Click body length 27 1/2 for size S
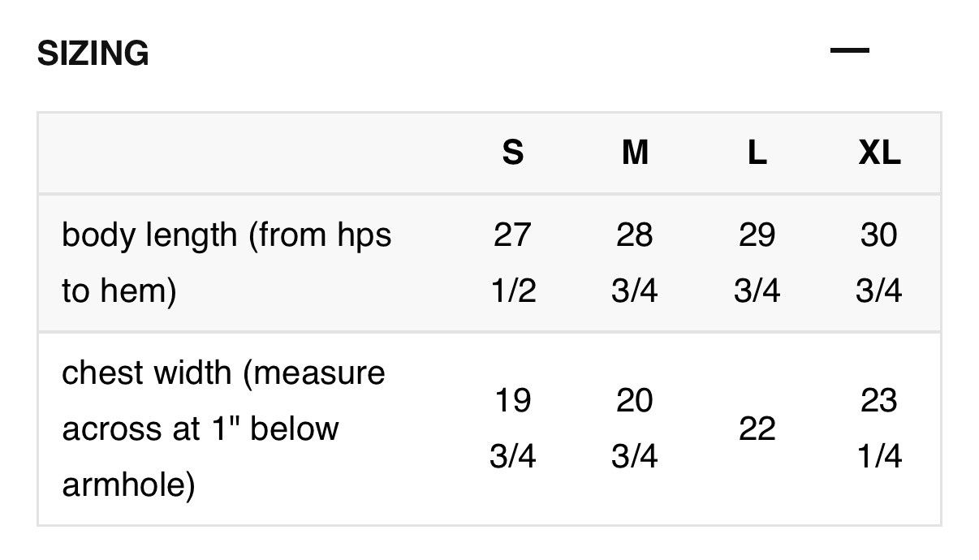The height and width of the screenshot is (560, 979). point(513,263)
